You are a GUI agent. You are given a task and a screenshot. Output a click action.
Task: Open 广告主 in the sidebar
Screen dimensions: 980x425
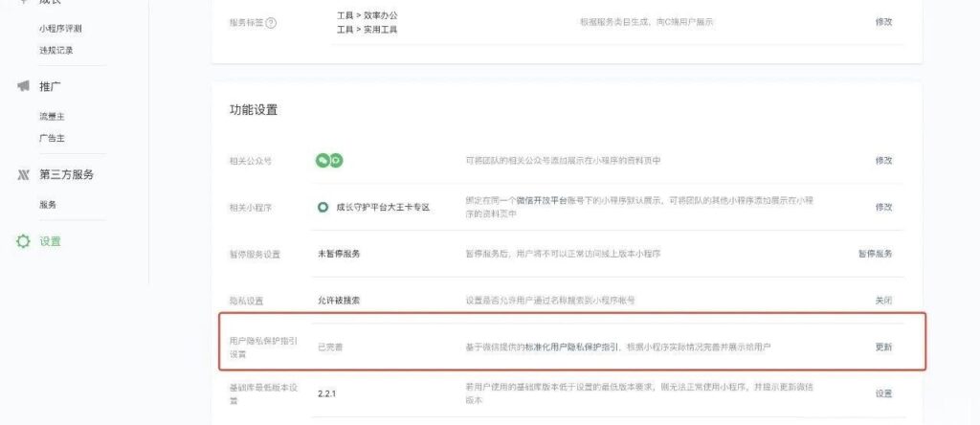click(52, 139)
